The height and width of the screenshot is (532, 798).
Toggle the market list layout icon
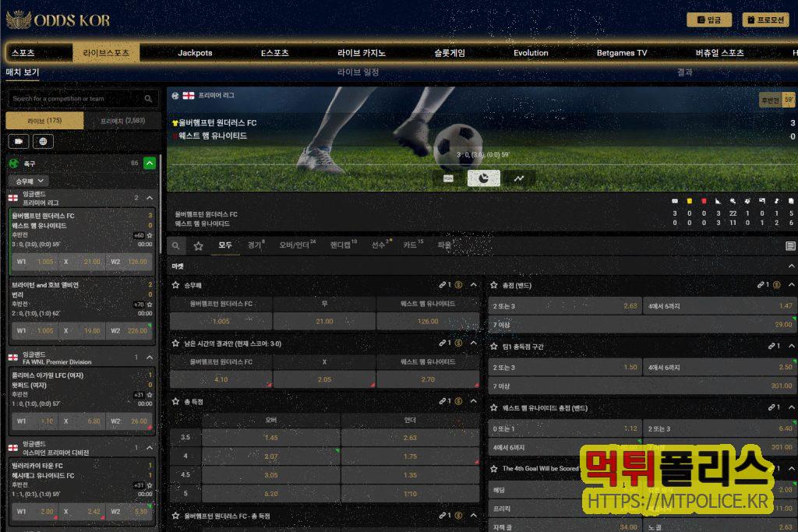coord(790,245)
